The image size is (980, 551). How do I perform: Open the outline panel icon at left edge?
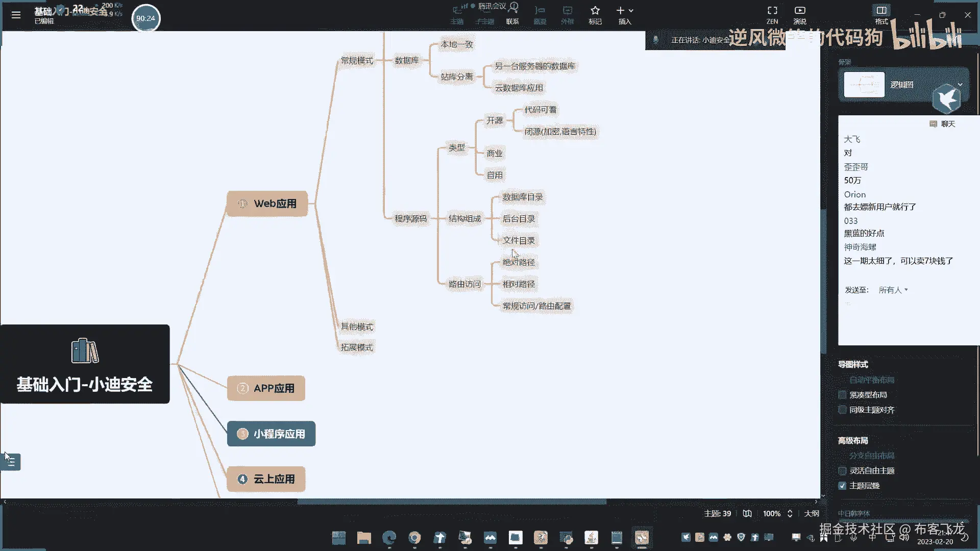[x=11, y=462]
